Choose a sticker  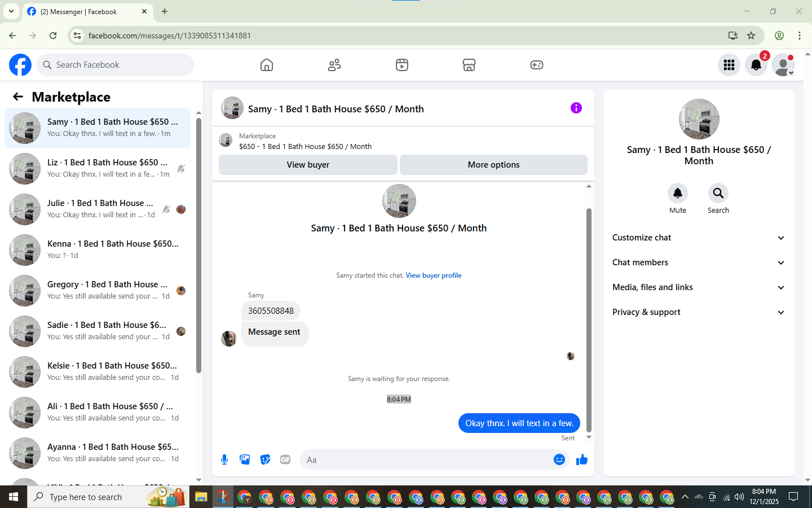pos(265,459)
